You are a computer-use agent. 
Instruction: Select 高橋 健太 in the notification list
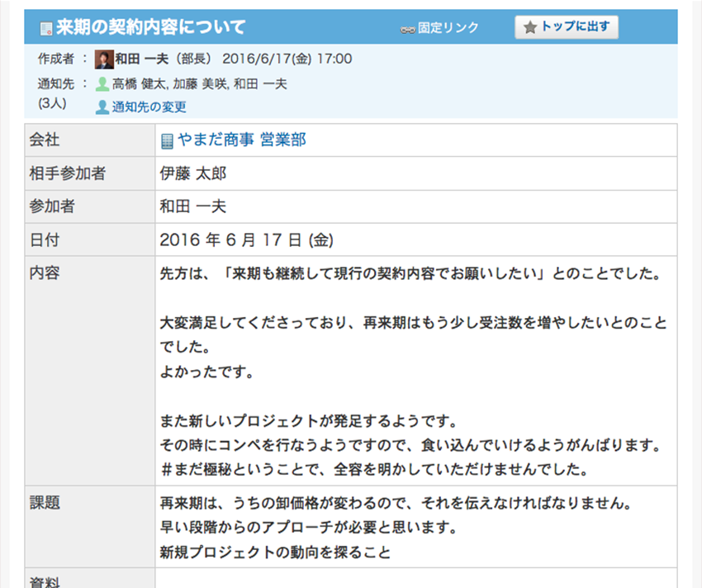[138, 84]
